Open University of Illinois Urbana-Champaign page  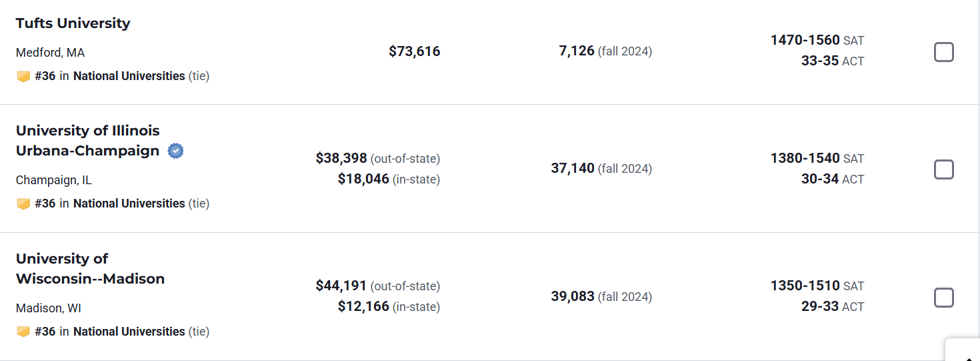[87, 141]
